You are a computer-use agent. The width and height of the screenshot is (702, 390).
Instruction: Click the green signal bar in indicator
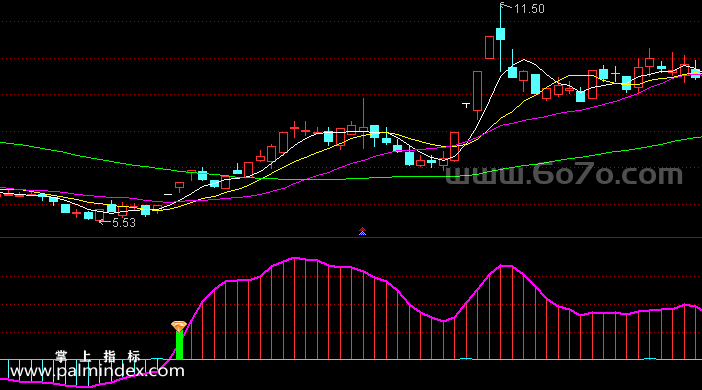click(179, 345)
